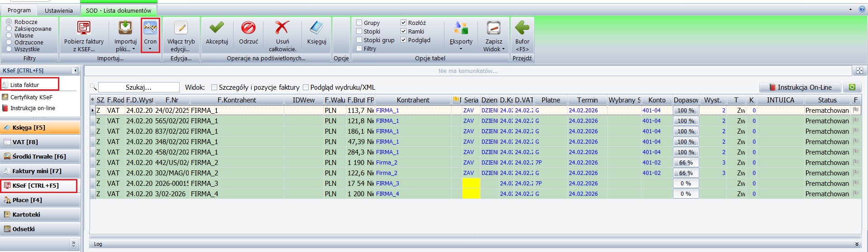Open Środki Trwałe [F6] module

[x=40, y=156]
